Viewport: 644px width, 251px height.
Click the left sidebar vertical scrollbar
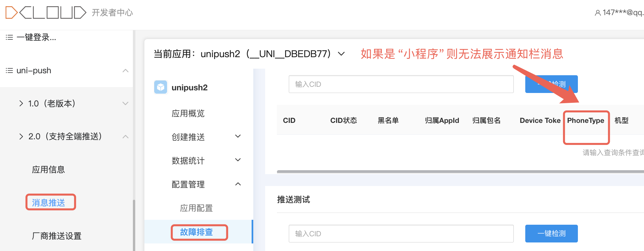pyautogui.click(x=134, y=225)
